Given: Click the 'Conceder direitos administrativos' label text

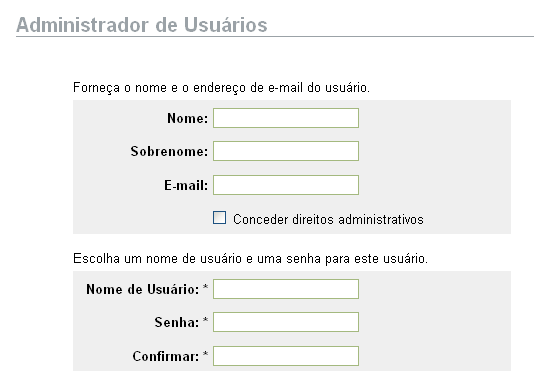Looking at the screenshot, I should [328, 219].
